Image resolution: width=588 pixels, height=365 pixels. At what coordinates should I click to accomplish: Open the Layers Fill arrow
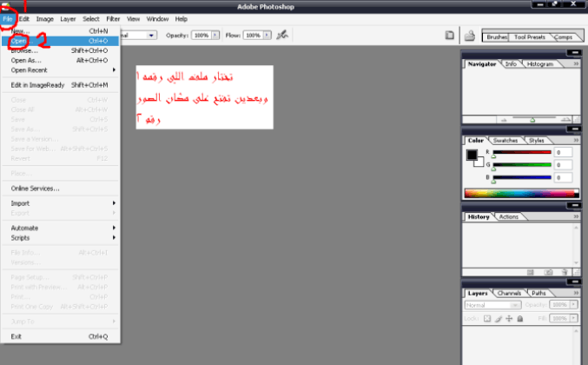click(574, 318)
